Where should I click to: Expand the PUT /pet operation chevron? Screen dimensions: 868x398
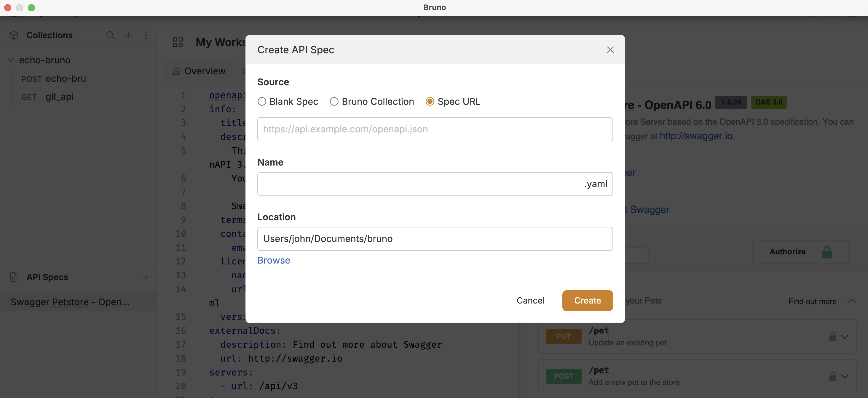(x=844, y=336)
